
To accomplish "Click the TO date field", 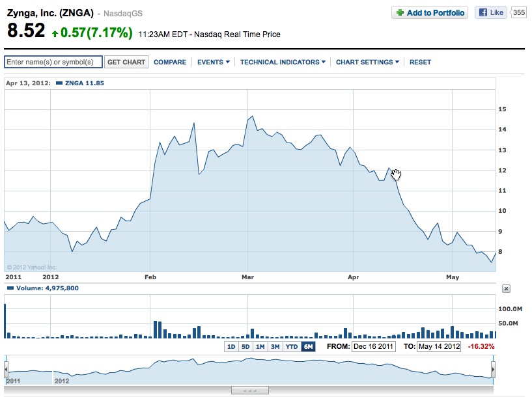I will tap(439, 346).
